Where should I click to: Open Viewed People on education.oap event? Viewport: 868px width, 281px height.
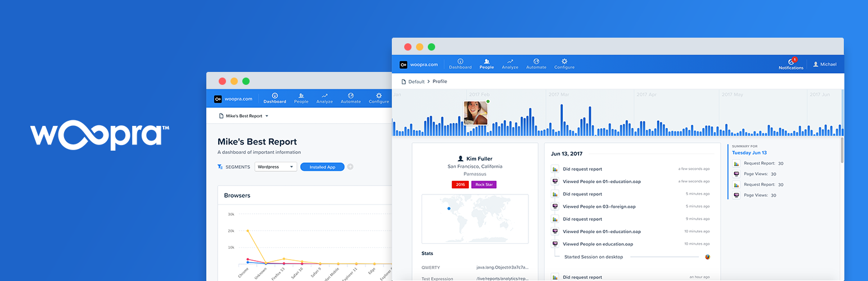click(x=598, y=244)
